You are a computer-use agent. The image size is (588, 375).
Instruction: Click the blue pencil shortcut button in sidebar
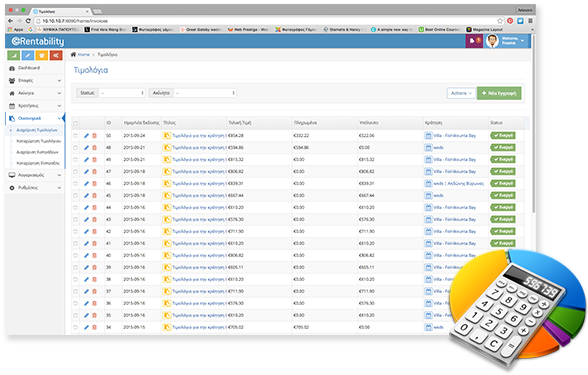point(28,56)
